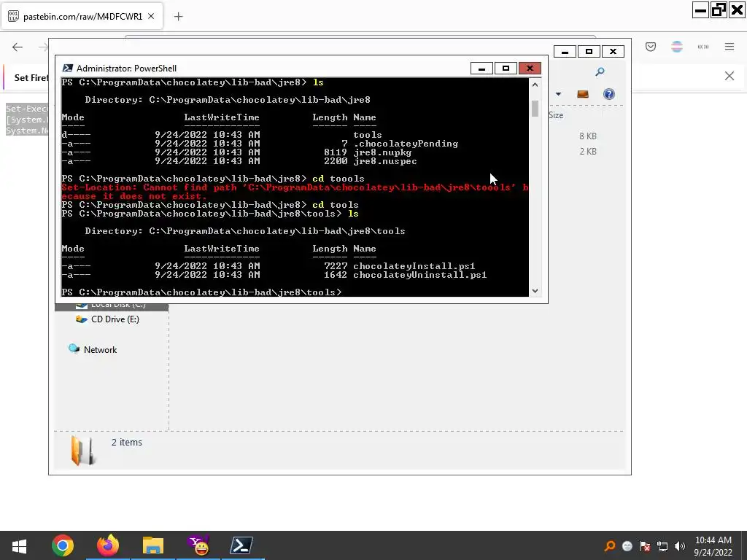Image resolution: width=747 pixels, height=560 pixels.
Task: Click the Explorer search magnifier icon
Action: point(600,72)
